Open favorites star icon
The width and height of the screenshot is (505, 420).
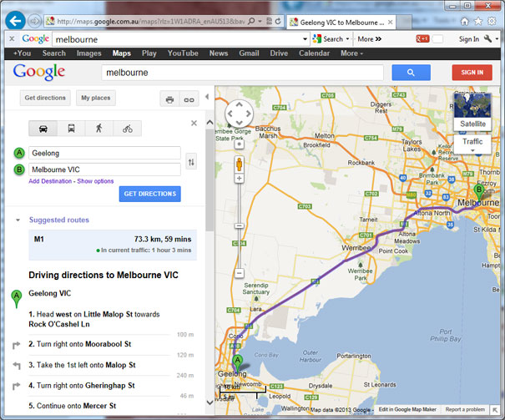click(478, 22)
